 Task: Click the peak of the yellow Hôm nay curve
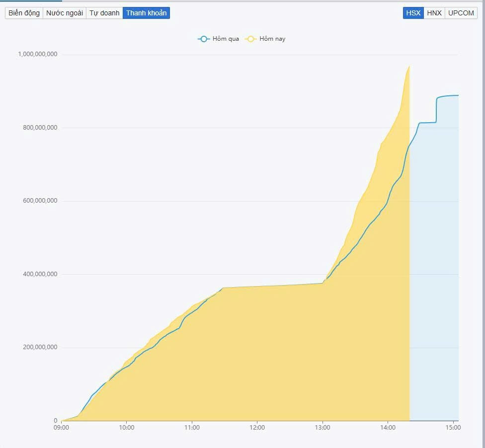tap(409, 66)
